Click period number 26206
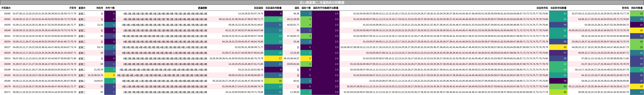644x95 pixels. pyautogui.click(x=7, y=64)
